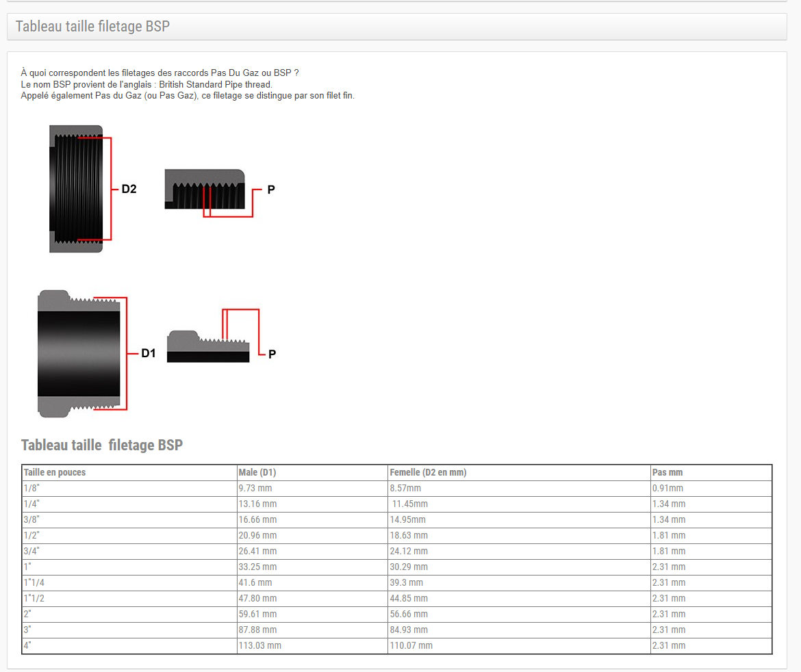Click the female thread pitch cross-section image

tap(204, 190)
